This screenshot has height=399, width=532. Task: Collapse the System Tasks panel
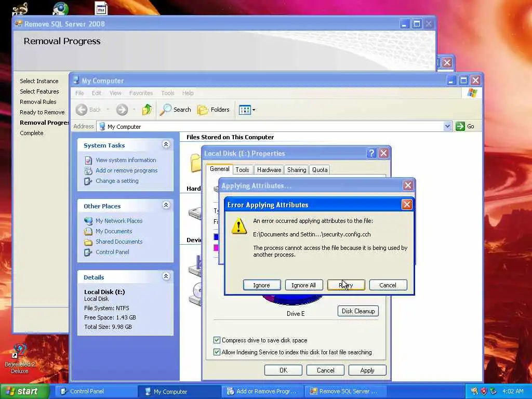[166, 144]
